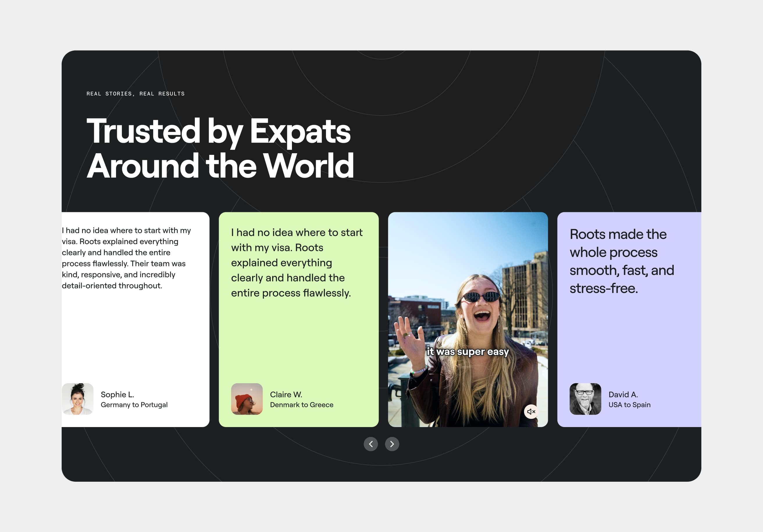763x532 pixels.
Task: Click David A.'s black-and-white portrait
Action: [585, 399]
